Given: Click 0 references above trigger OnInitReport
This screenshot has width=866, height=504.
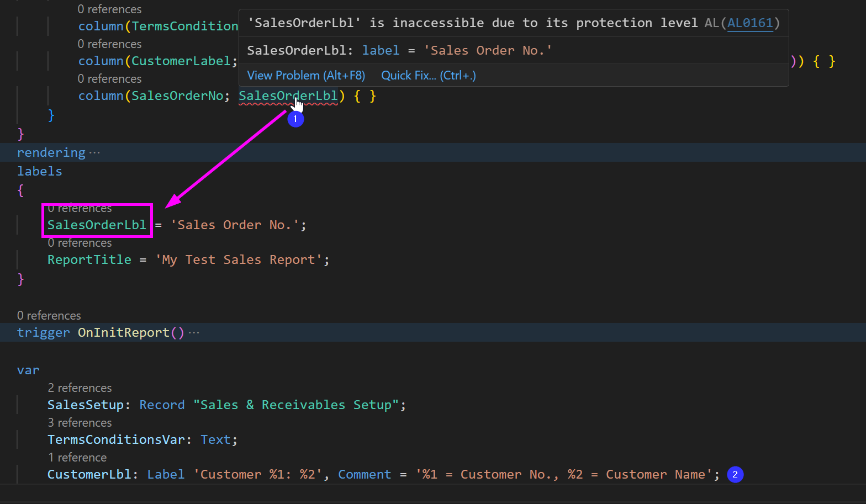Looking at the screenshot, I should tap(49, 316).
